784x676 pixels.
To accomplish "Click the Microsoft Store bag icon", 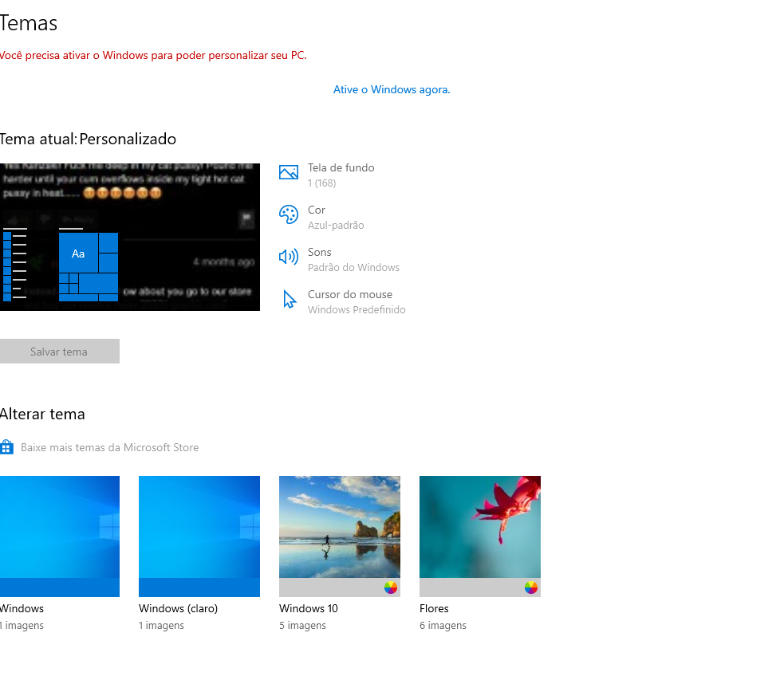I will coord(6,447).
